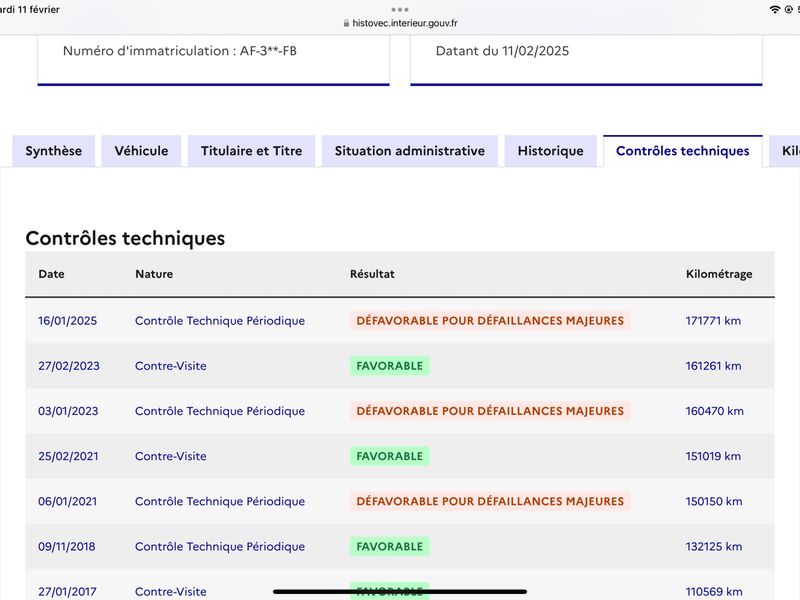
Task: Click the Résultat column header
Action: (372, 274)
